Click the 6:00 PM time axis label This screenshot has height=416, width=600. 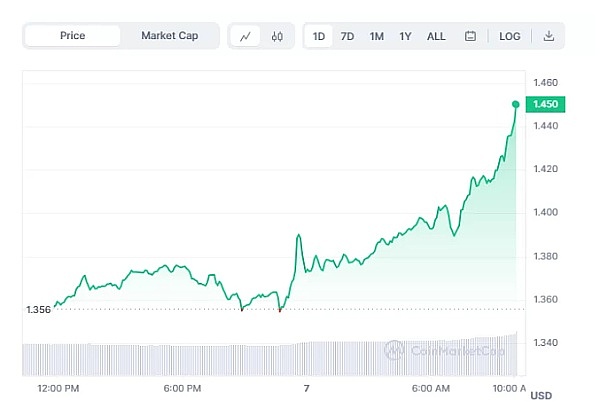[x=182, y=388]
